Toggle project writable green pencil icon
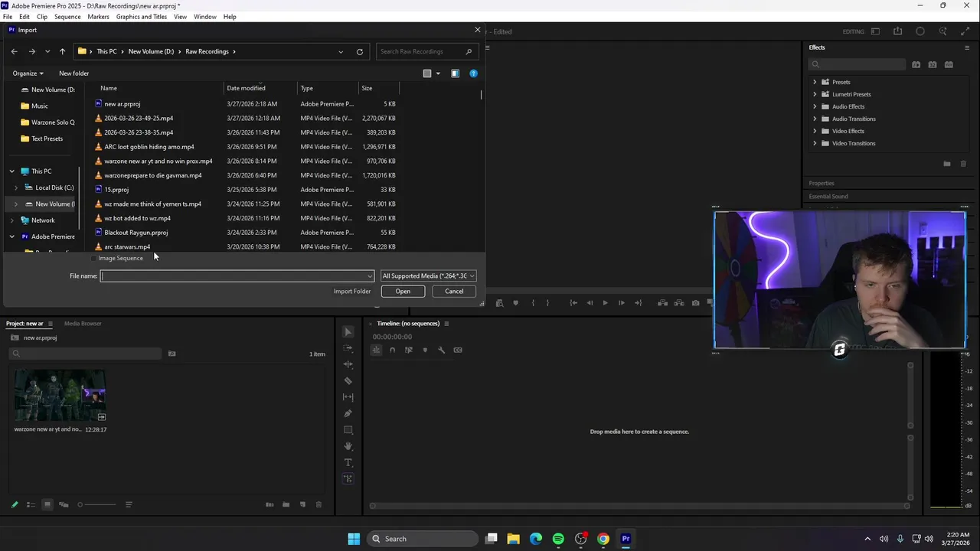Viewport: 980px width, 551px height. click(x=15, y=504)
